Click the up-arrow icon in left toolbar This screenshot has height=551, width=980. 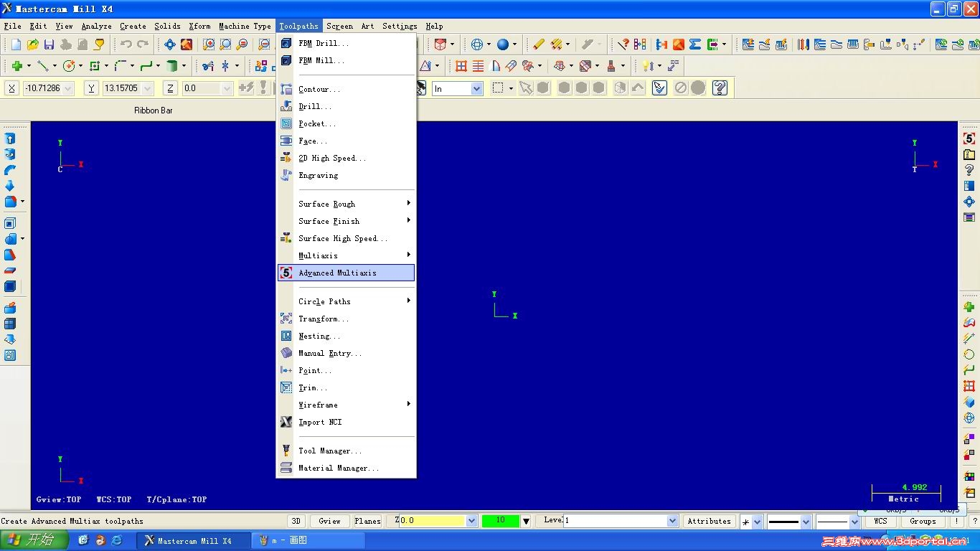pyautogui.click(x=10, y=138)
